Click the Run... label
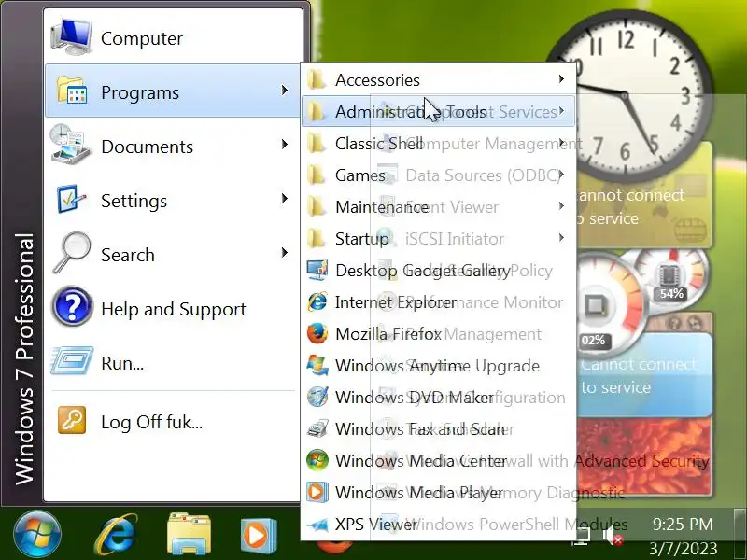Screen dimensions: 747x560 click(x=122, y=363)
